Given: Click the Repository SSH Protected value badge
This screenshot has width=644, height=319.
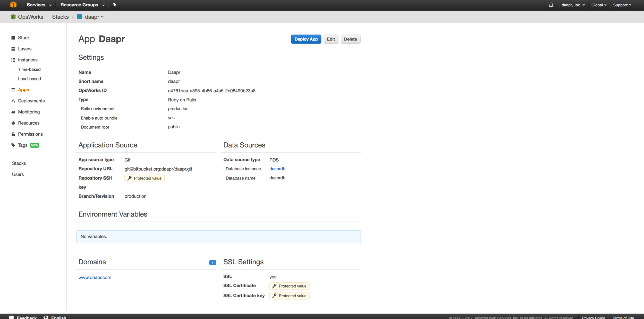Looking at the screenshot, I should (x=145, y=178).
